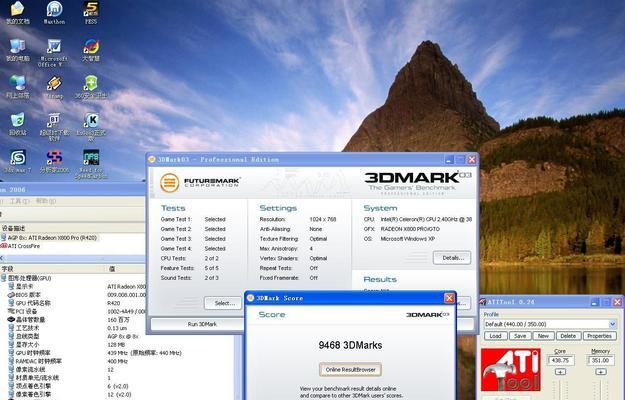Open the 分析家2006 desktop shortcut
Viewport: 625px width, 400px height.
pos(54,161)
